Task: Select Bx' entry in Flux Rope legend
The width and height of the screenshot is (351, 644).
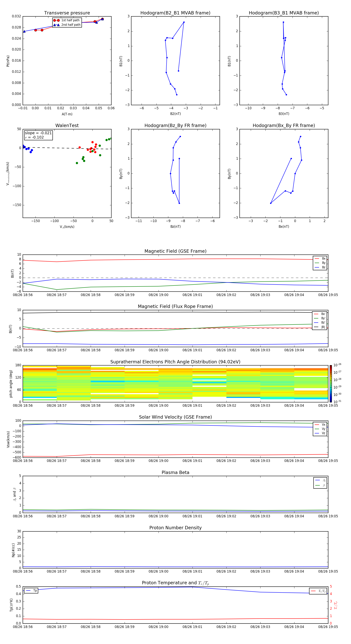Action: point(320,314)
